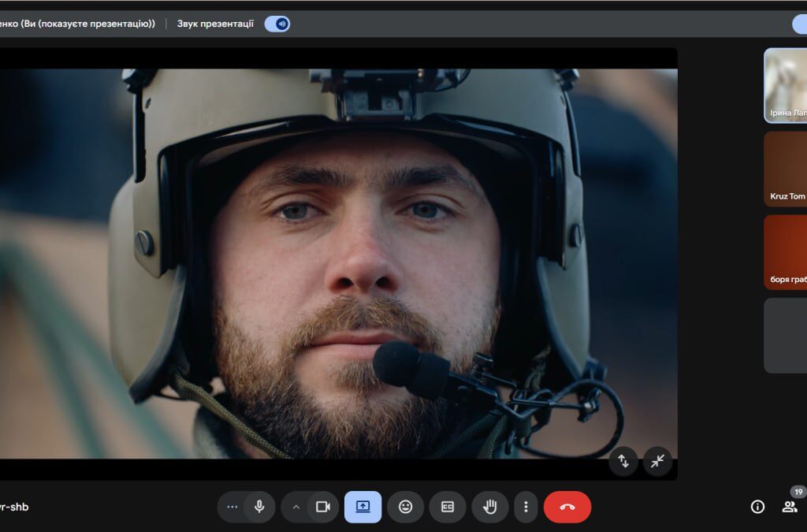Open the three-dot more options menu

[x=526, y=507]
